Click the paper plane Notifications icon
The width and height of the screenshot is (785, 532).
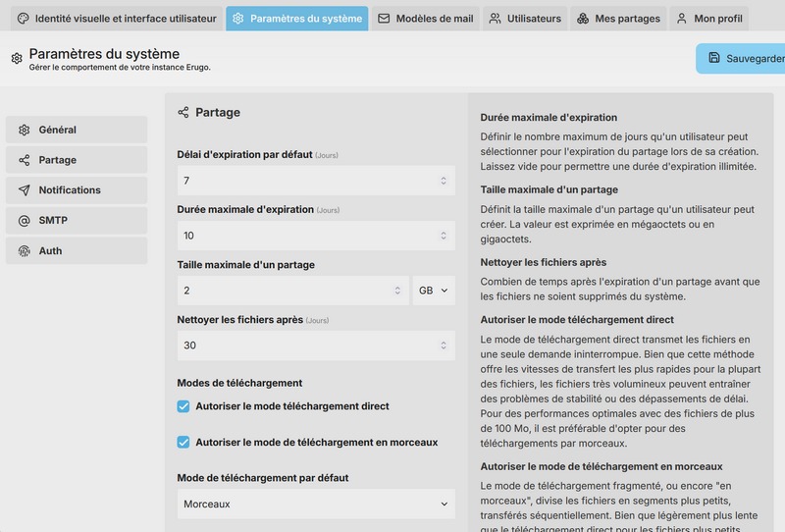[x=24, y=189]
